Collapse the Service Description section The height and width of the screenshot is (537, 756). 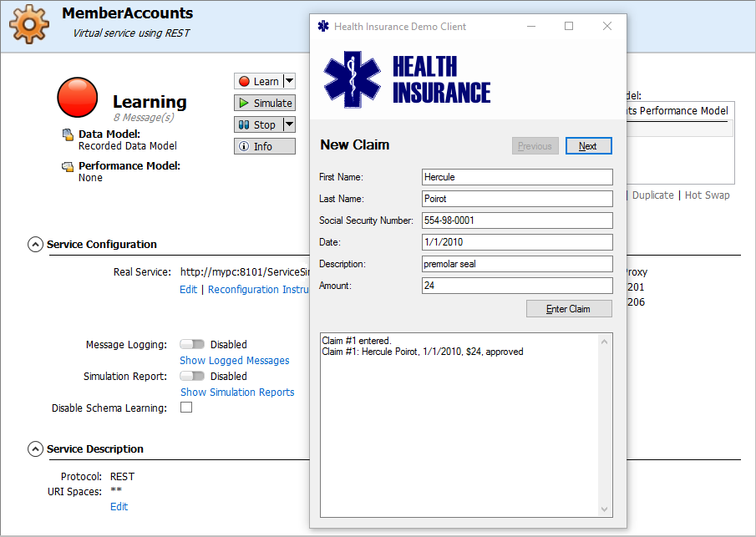35,449
